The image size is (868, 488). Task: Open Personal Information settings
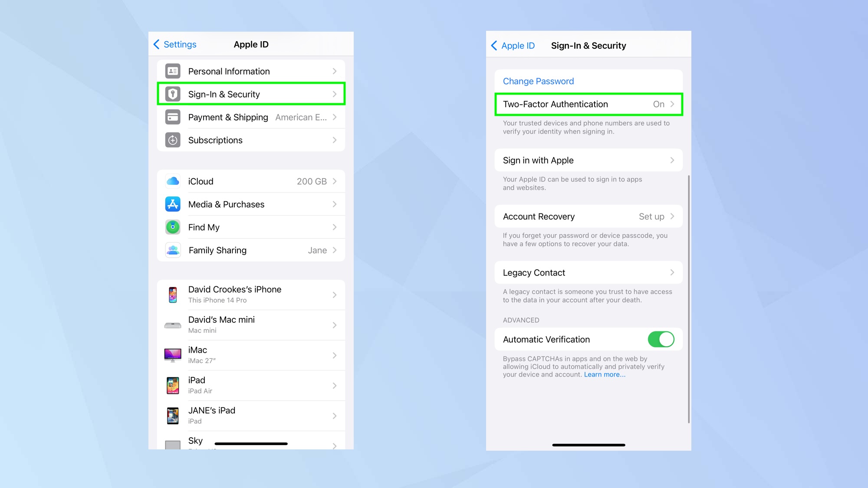coord(250,71)
